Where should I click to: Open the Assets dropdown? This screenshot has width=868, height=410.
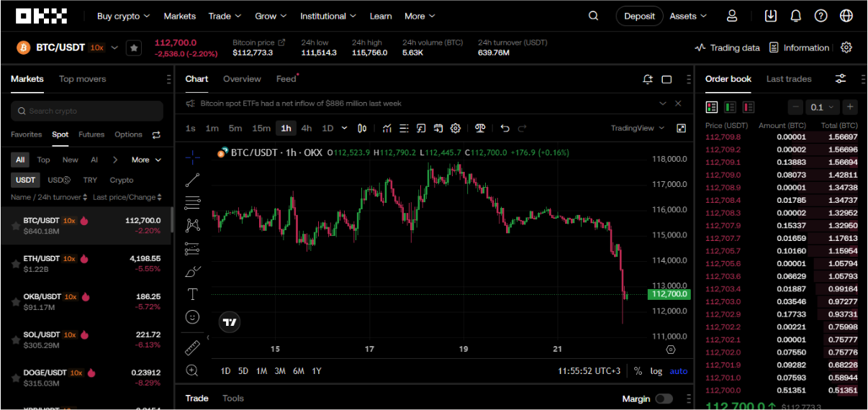click(x=688, y=16)
